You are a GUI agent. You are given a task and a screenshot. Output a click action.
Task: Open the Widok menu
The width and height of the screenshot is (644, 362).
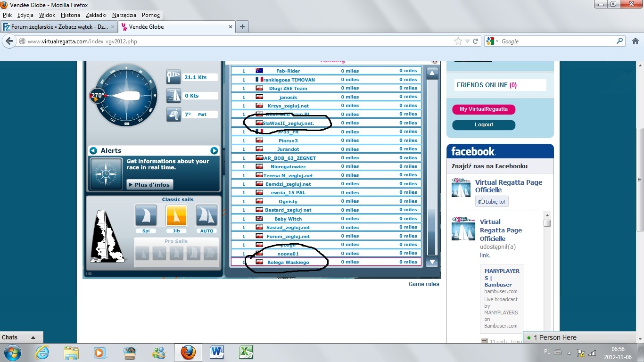(47, 15)
